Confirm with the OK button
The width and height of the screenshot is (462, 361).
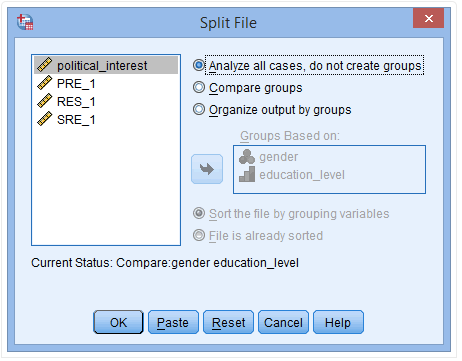pyautogui.click(x=118, y=322)
